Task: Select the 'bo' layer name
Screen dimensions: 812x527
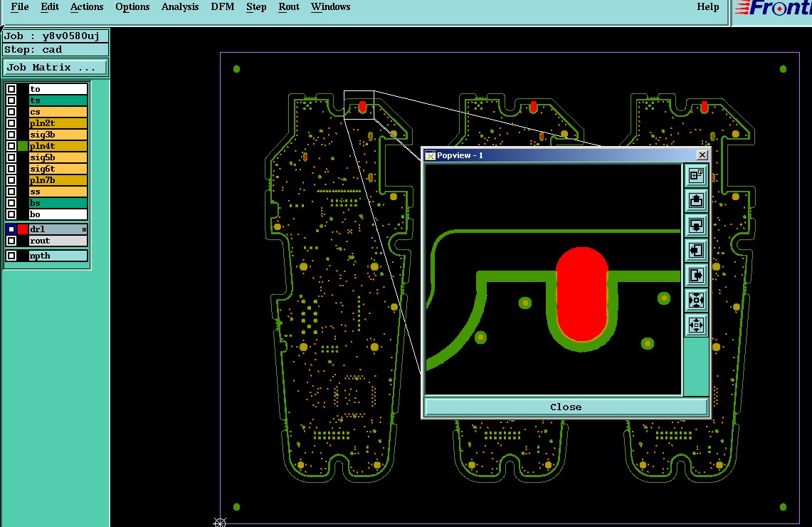Action: pos(58,214)
